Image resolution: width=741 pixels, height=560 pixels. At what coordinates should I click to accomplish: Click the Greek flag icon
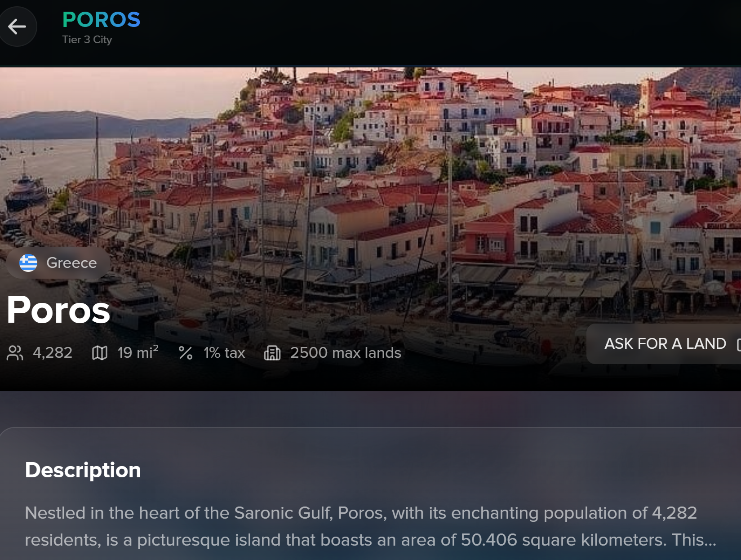[28, 263]
